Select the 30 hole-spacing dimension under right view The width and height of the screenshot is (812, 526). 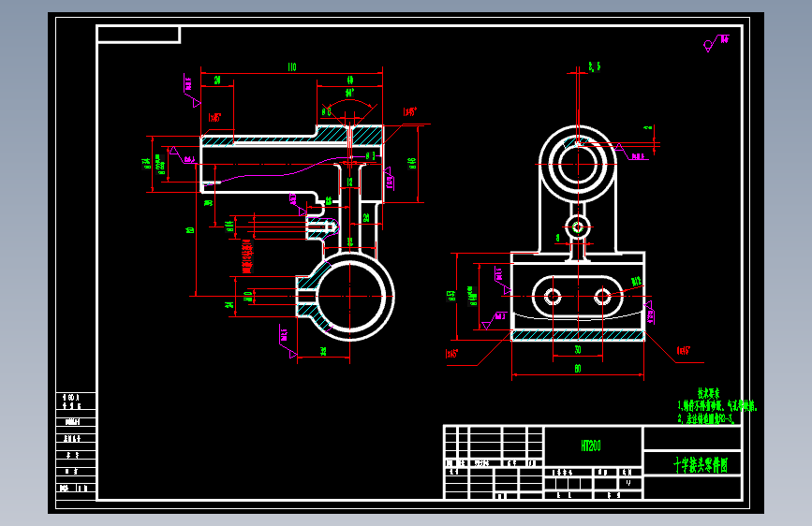pyautogui.click(x=578, y=350)
